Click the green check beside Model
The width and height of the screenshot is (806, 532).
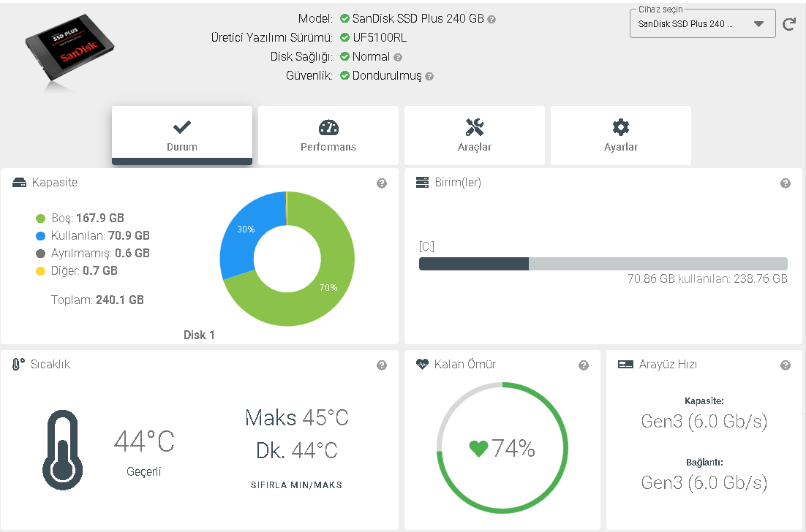pos(345,20)
